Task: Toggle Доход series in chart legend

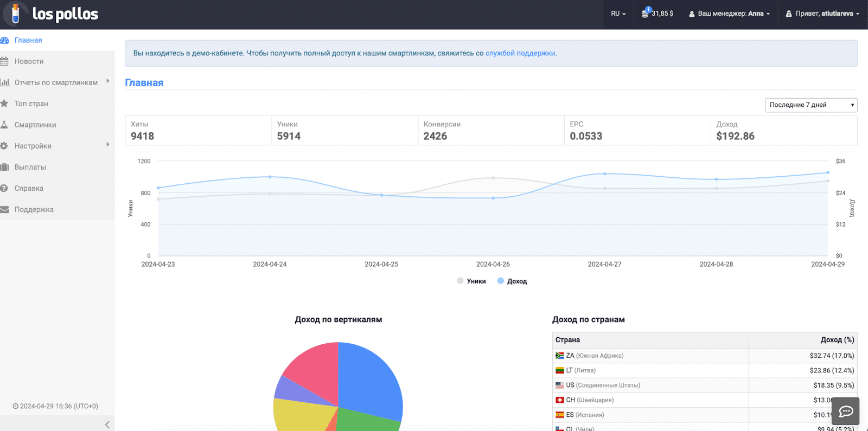Action: pos(512,281)
